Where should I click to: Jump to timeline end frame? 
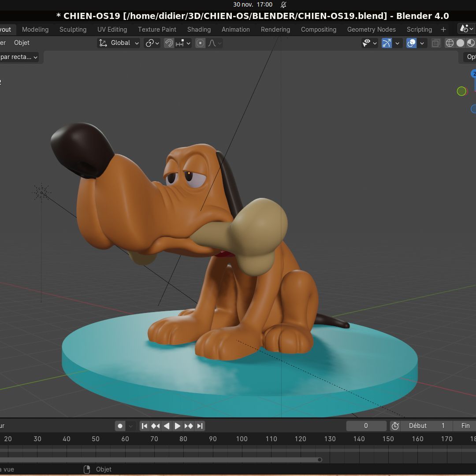tap(200, 426)
